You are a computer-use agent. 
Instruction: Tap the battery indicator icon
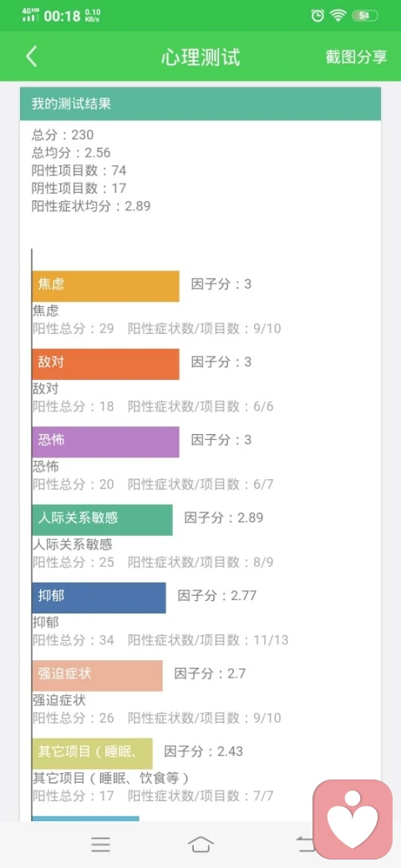(364, 16)
